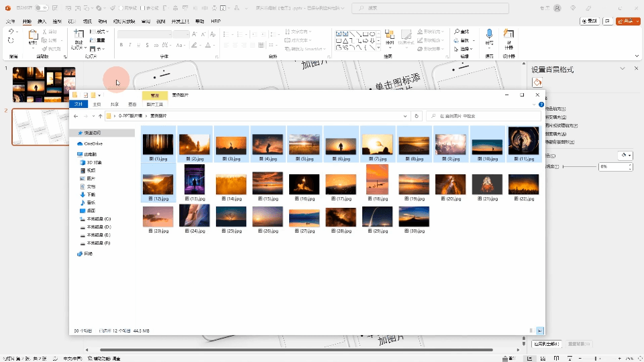
Task: Open the Insert tab in PowerPoint
Action: tap(42, 21)
